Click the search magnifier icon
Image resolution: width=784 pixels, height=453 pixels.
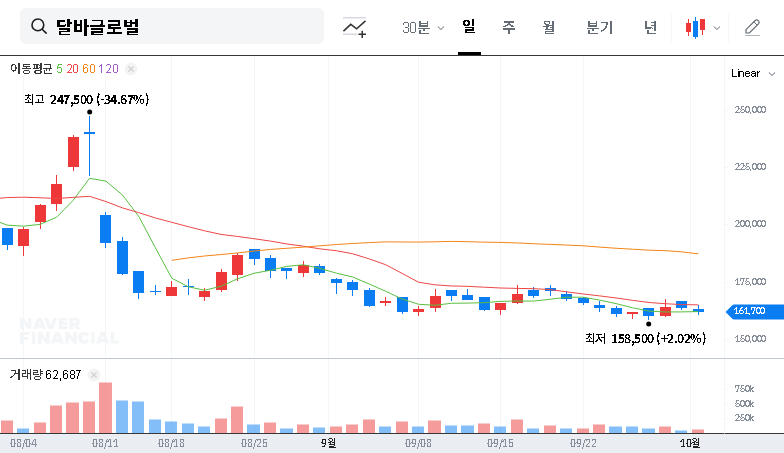pyautogui.click(x=39, y=27)
